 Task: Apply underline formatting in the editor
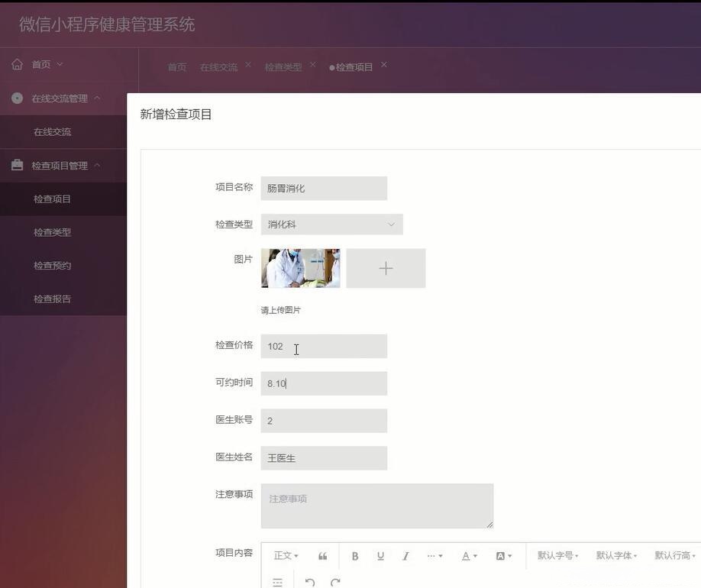tap(380, 555)
